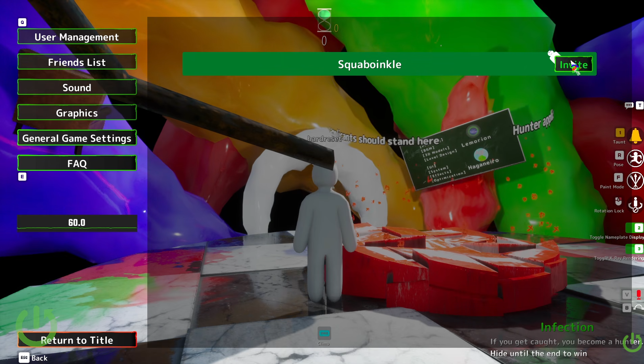Click Return to Title button
644x364 pixels.
pyautogui.click(x=77, y=340)
